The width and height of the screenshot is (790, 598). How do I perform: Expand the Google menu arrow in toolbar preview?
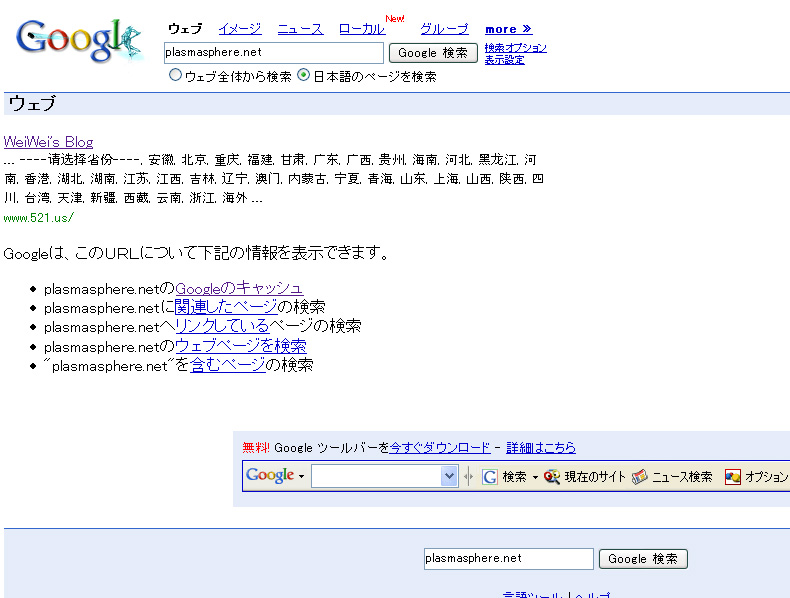coord(301,477)
